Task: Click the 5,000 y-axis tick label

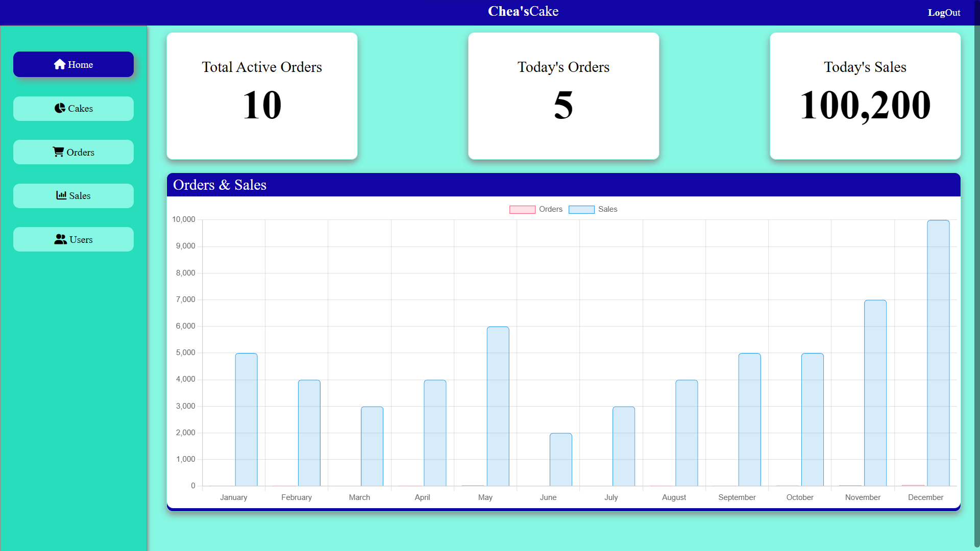Action: click(x=186, y=353)
